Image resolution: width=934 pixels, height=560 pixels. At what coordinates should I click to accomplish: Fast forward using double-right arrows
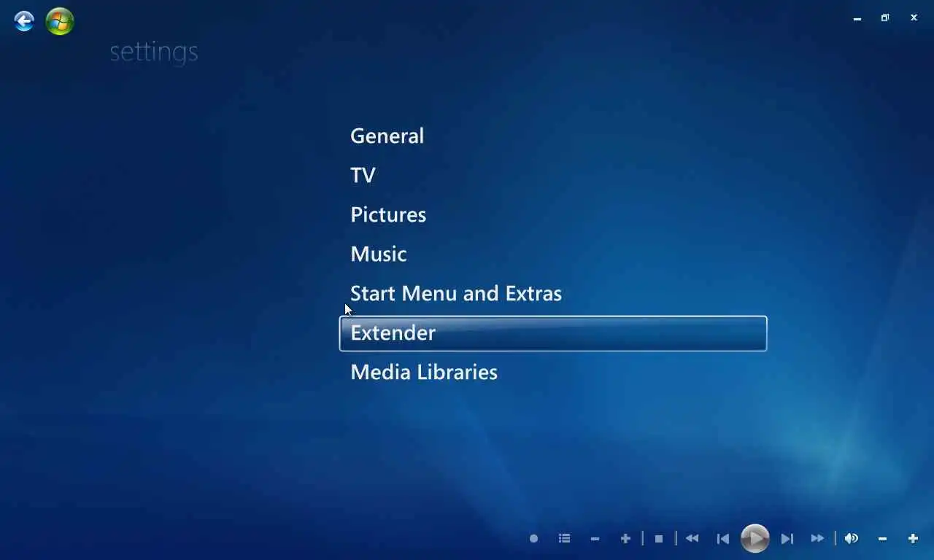point(817,538)
